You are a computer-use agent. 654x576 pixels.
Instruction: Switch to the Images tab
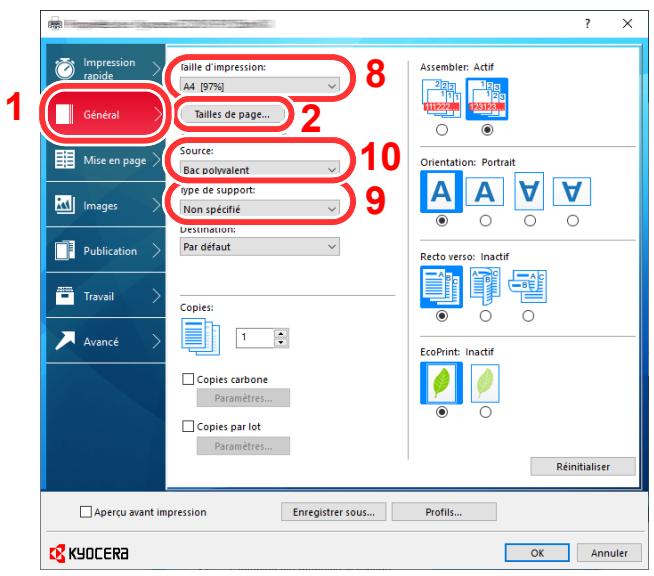(106, 205)
